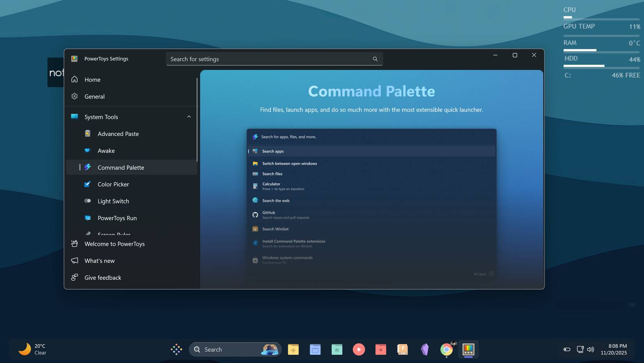Collapse the System Tools section
The image size is (644, 363).
(x=189, y=116)
